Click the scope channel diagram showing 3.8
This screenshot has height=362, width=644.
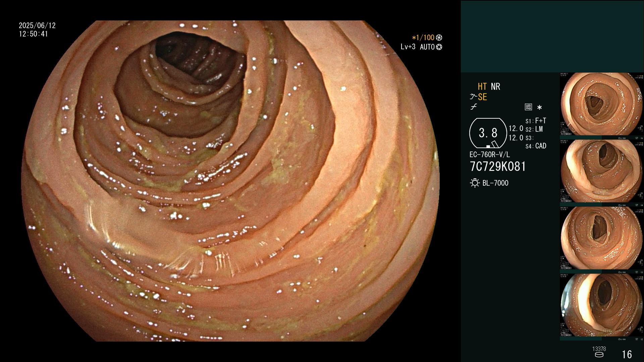(488, 133)
